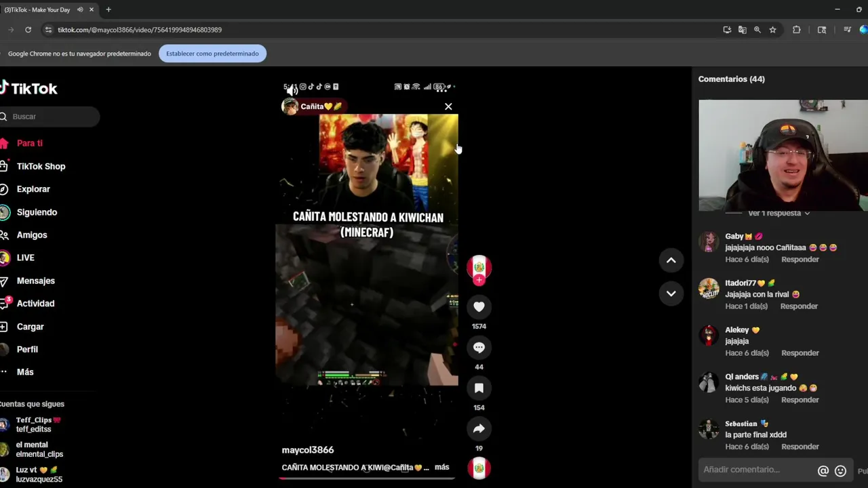Viewport: 868px width, 488px height.
Task: Open the Siguiendo feed
Action: [37, 212]
